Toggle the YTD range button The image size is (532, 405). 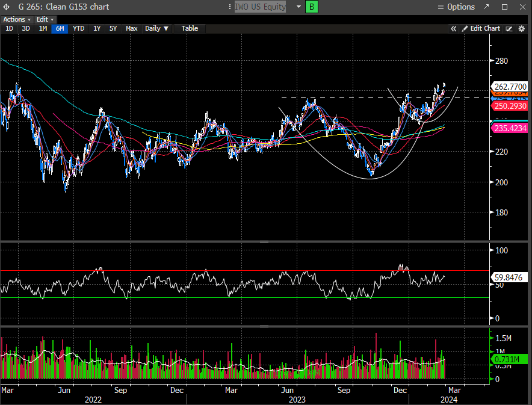point(78,28)
